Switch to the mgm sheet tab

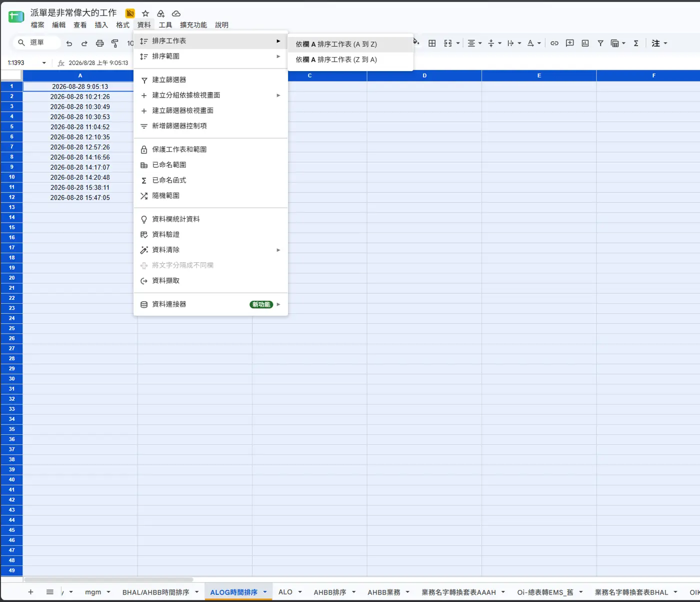(x=93, y=592)
